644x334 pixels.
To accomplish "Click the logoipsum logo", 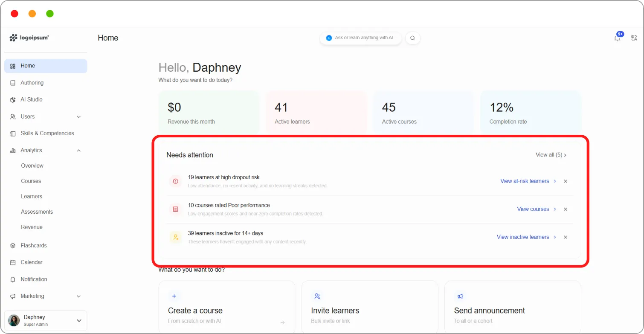I will click(29, 38).
